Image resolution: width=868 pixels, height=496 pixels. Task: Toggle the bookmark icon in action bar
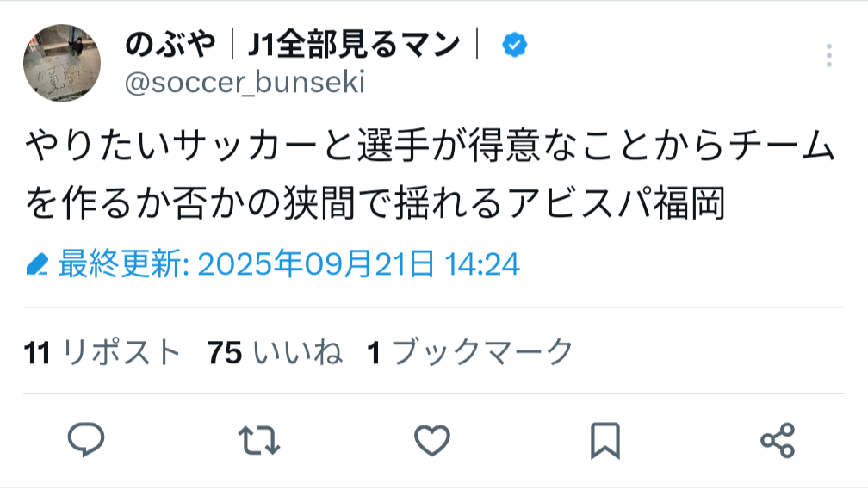605,440
